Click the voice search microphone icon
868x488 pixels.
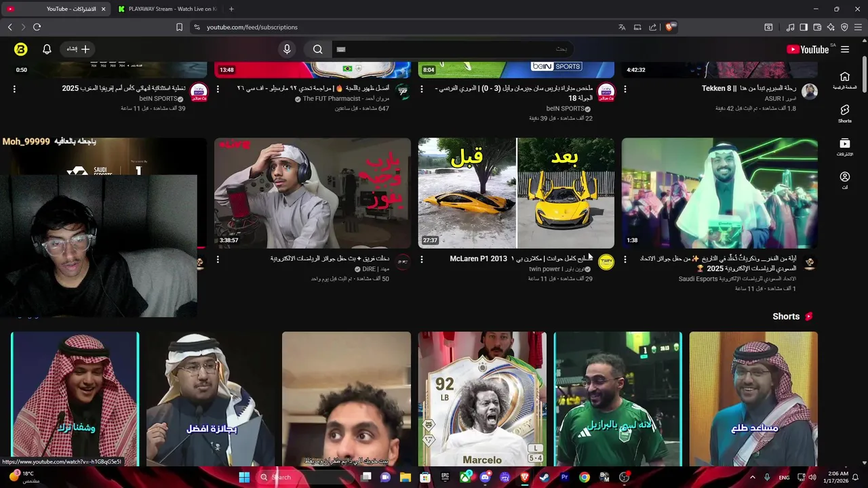click(x=287, y=49)
